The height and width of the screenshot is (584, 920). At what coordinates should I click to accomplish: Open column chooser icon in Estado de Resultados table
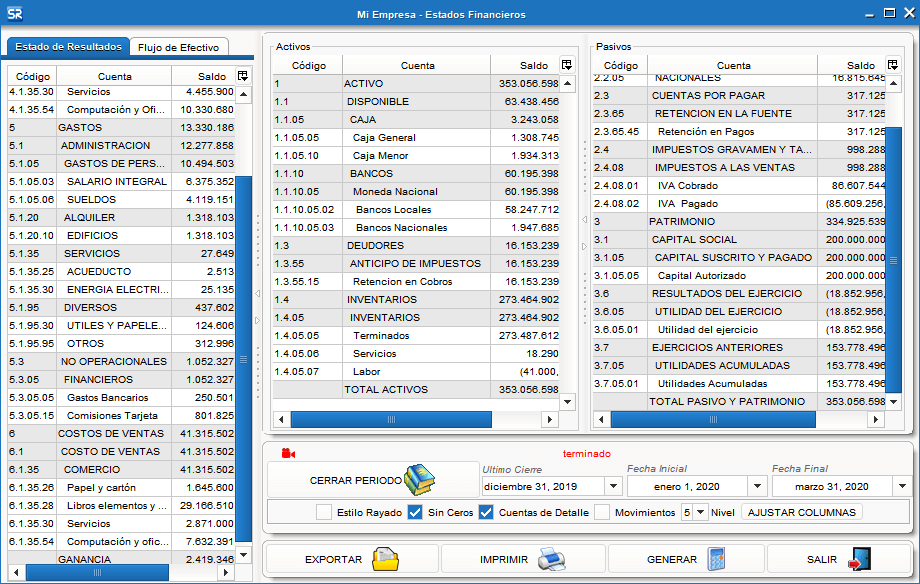click(x=243, y=76)
